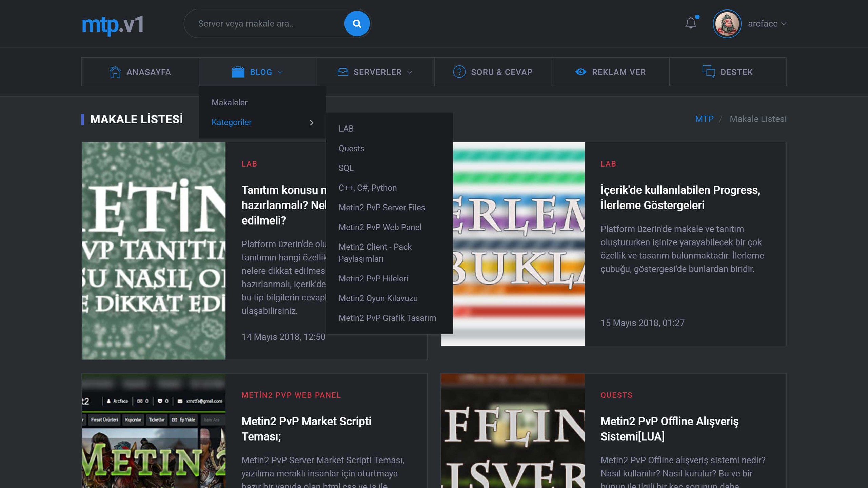Click the chat bubbles icon beside DESTEK
Viewport: 868px width, 488px height.
708,72
